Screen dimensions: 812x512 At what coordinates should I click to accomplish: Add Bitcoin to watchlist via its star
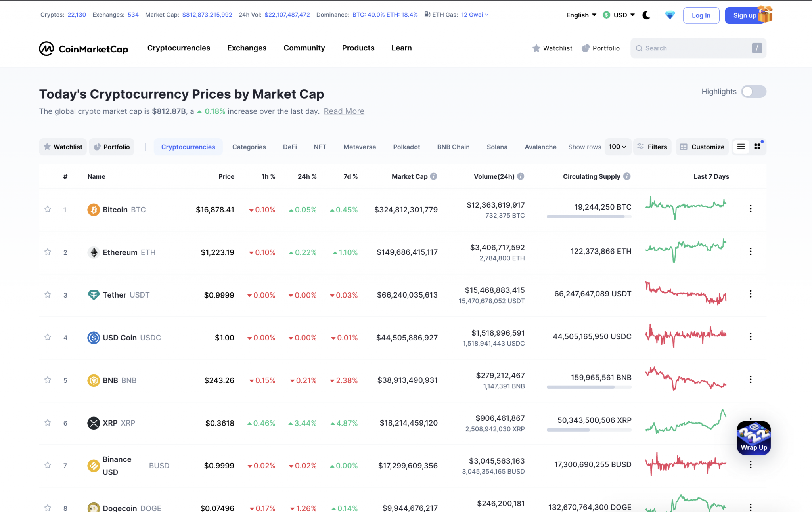click(x=48, y=209)
